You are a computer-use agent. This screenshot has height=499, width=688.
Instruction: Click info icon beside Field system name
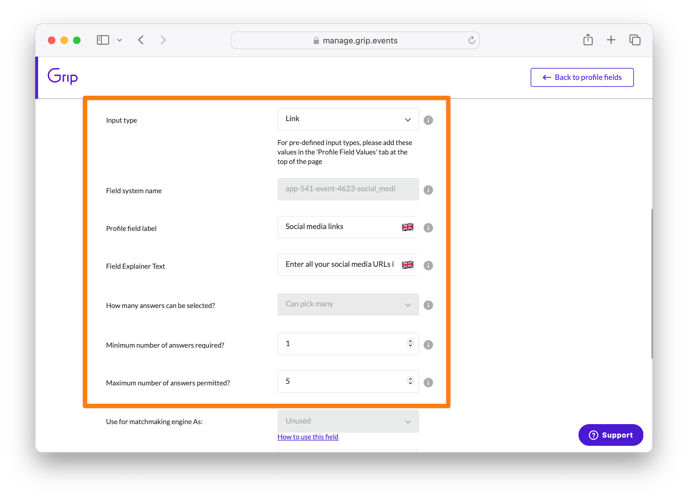coord(428,190)
